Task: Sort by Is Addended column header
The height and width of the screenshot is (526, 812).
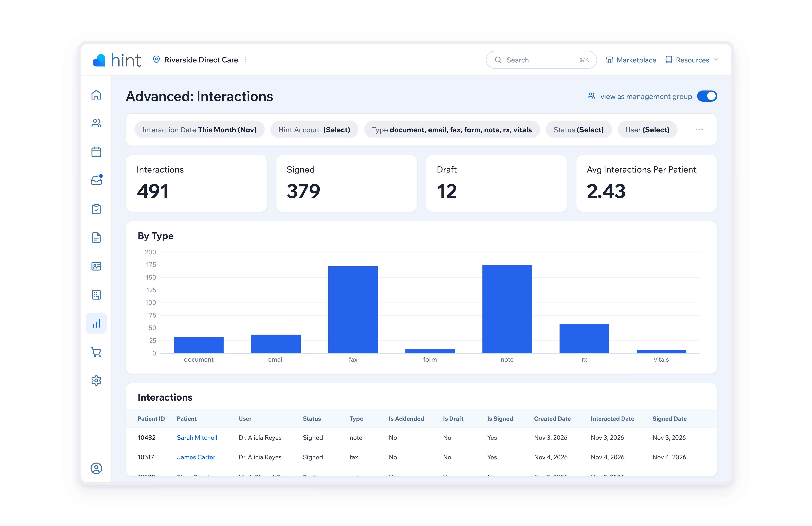Action: coord(406,419)
